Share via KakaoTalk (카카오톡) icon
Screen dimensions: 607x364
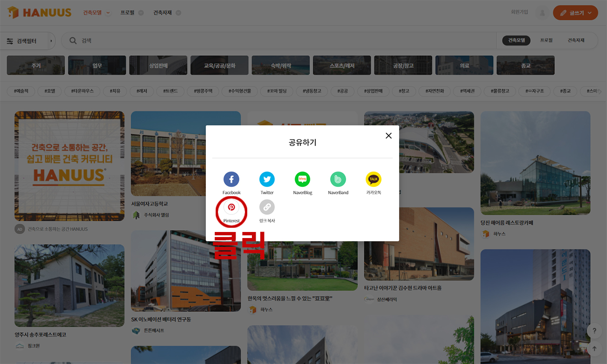click(373, 179)
